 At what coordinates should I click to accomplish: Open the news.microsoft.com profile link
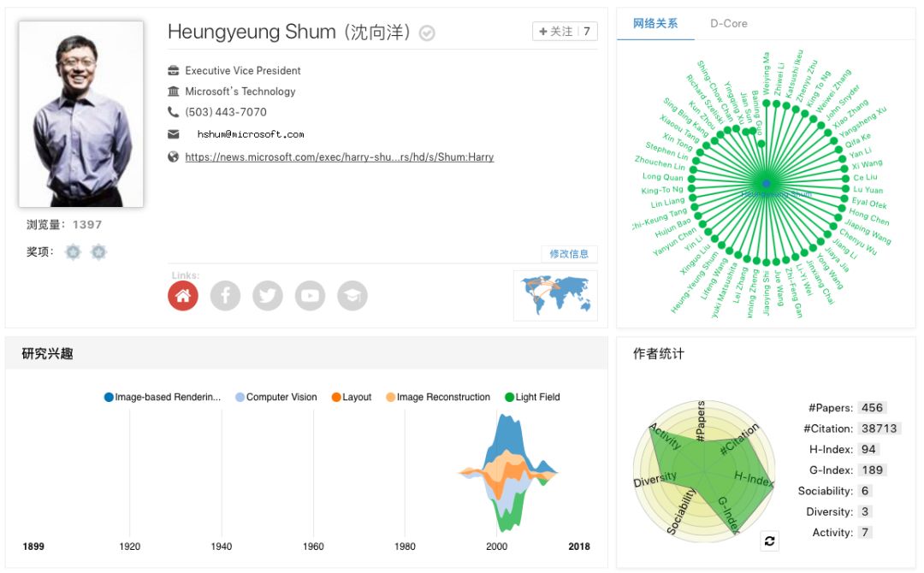pos(339,157)
